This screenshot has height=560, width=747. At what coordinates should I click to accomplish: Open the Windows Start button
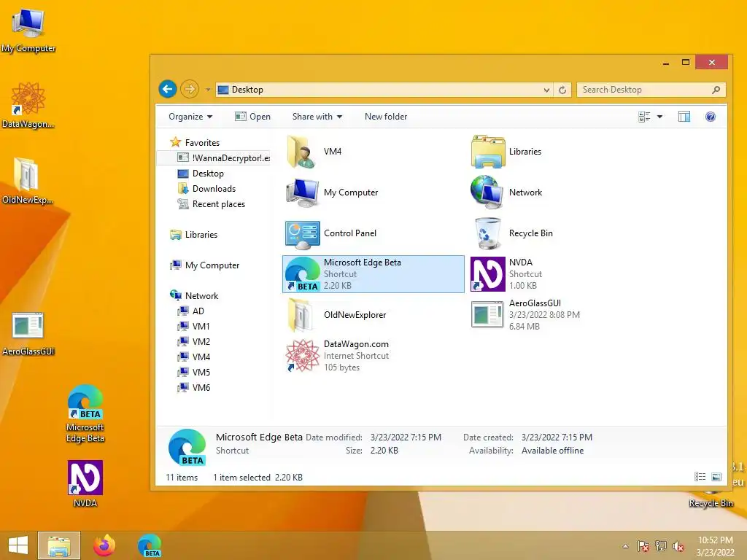[18, 545]
